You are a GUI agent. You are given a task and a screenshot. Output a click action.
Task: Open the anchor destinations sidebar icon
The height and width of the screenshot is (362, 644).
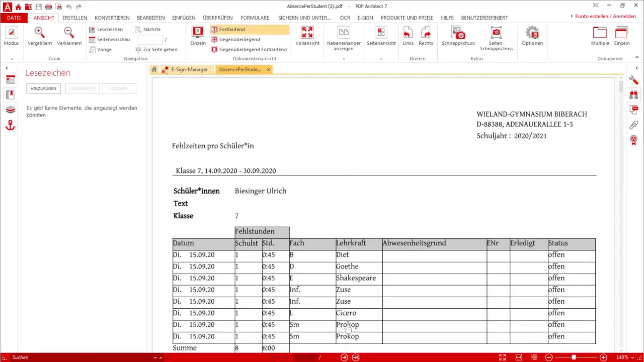[10, 126]
